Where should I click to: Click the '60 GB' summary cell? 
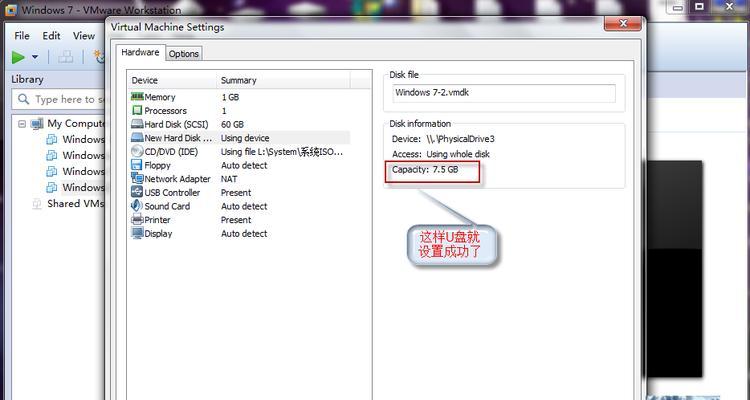click(x=232, y=124)
